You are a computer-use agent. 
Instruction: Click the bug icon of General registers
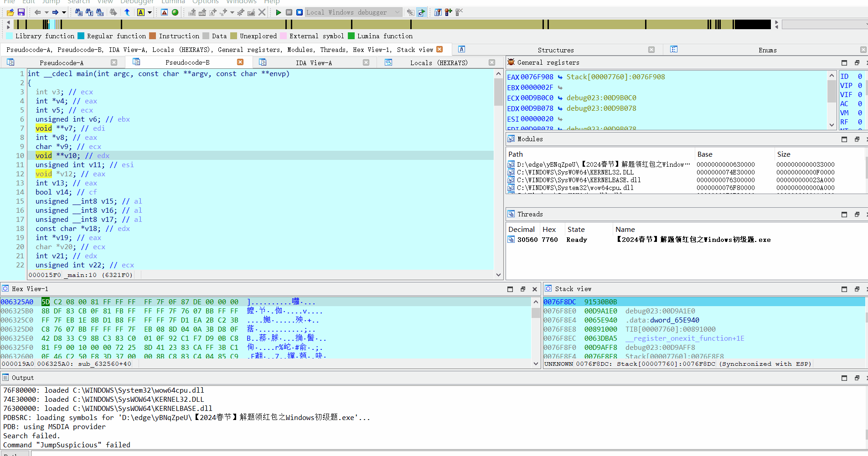pyautogui.click(x=511, y=62)
